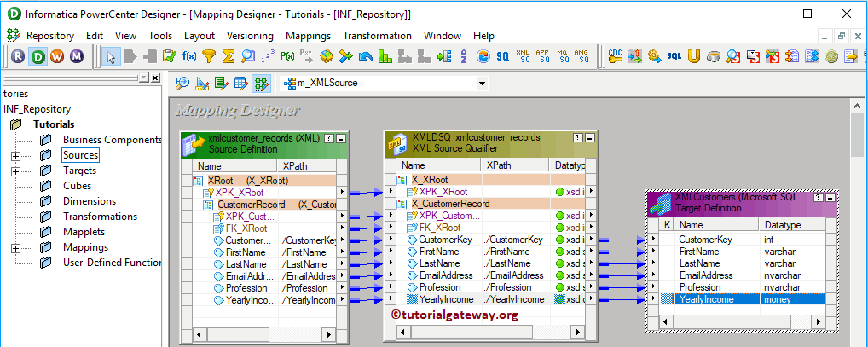The height and width of the screenshot is (347, 868).
Task: Select the Tutorials folder in navigator
Action: coord(54,124)
